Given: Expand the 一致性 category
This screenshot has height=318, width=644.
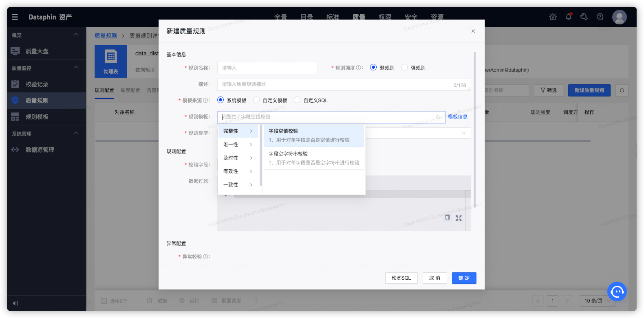Looking at the screenshot, I should click(238, 185).
